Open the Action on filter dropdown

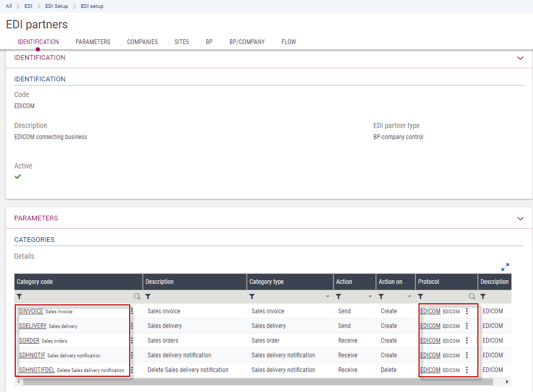tap(410, 297)
